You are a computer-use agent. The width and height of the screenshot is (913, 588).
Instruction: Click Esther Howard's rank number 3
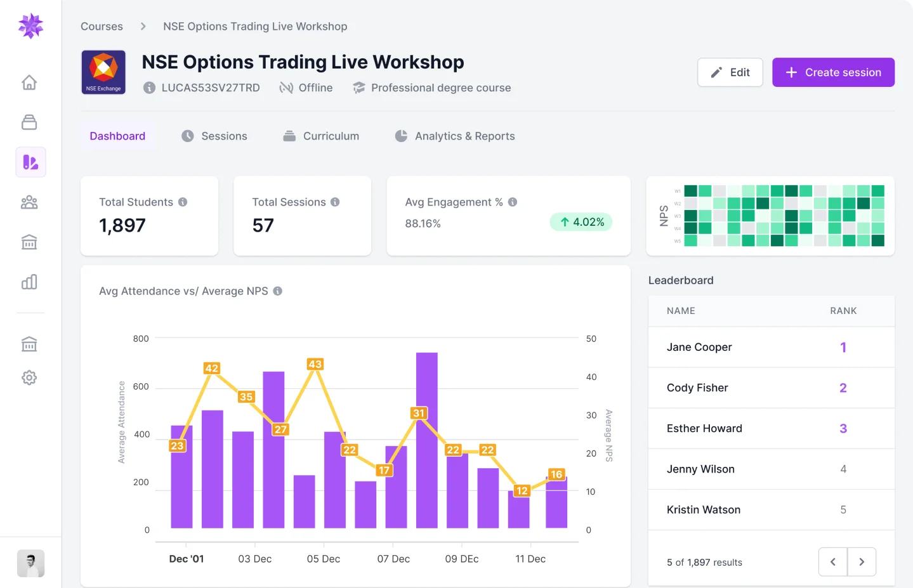[x=843, y=428]
